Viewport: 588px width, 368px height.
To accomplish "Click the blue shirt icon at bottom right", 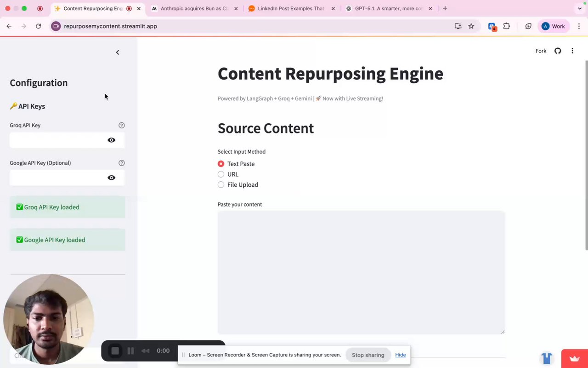I will click(547, 358).
